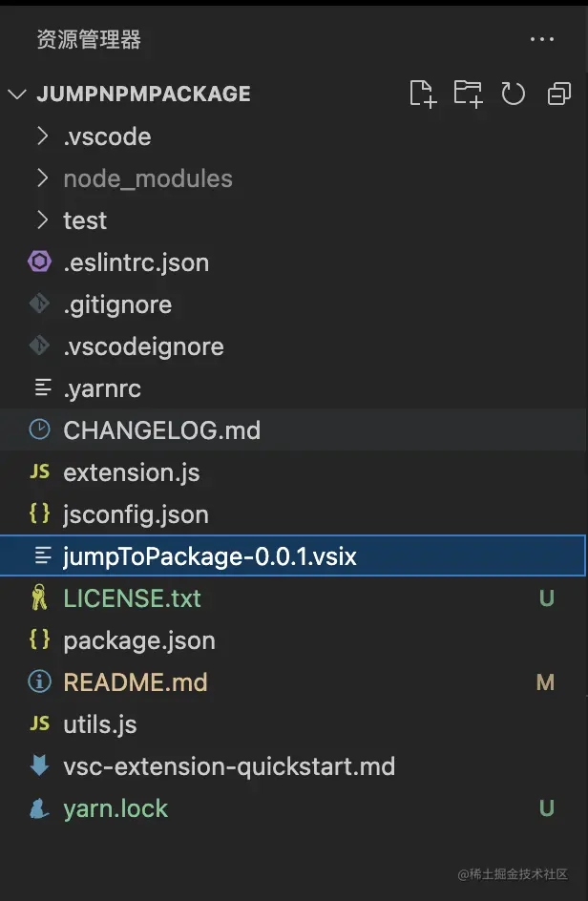Collapse all folders in explorer

[558, 94]
